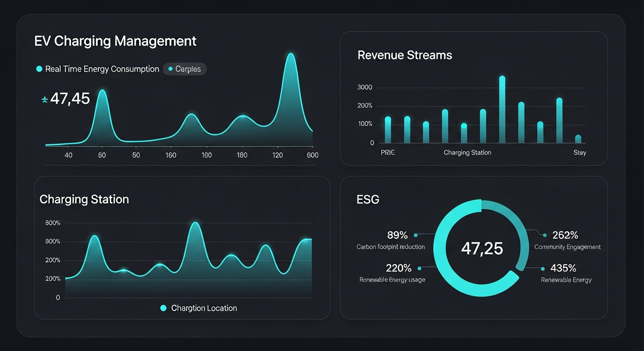Click the 89% value in ESG panel
The width and height of the screenshot is (644, 351).
[x=397, y=235]
